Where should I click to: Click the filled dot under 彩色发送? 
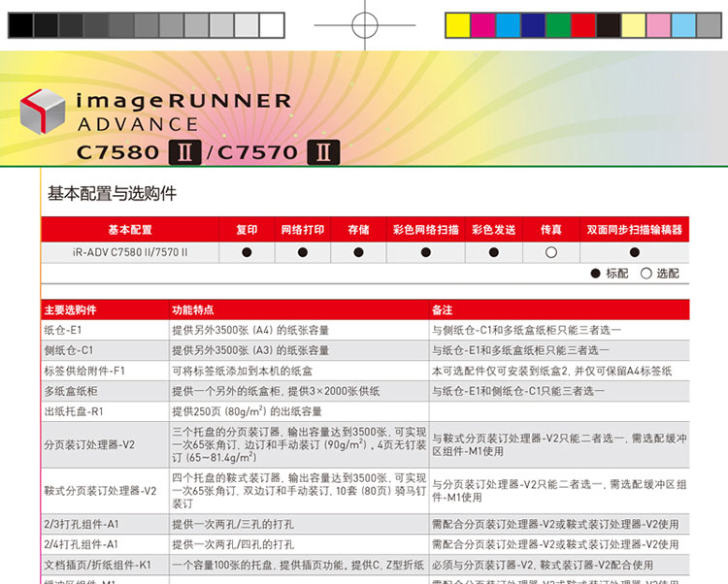[x=494, y=252]
